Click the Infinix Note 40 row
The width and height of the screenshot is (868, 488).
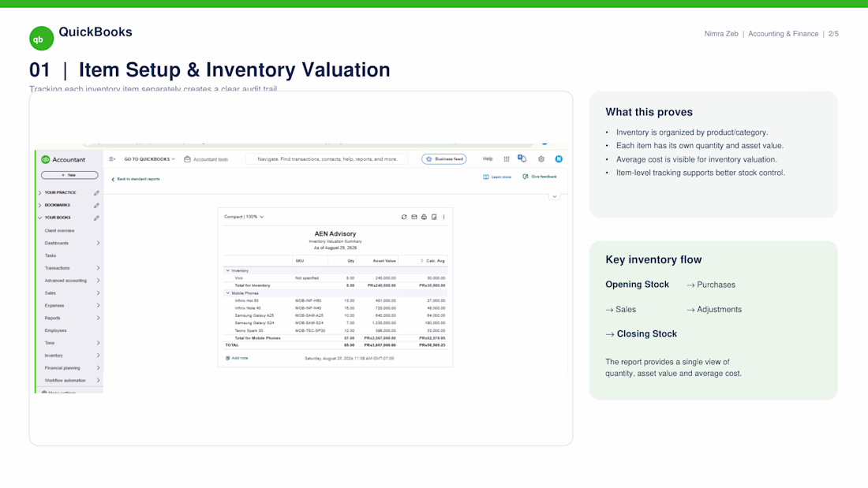(335, 308)
